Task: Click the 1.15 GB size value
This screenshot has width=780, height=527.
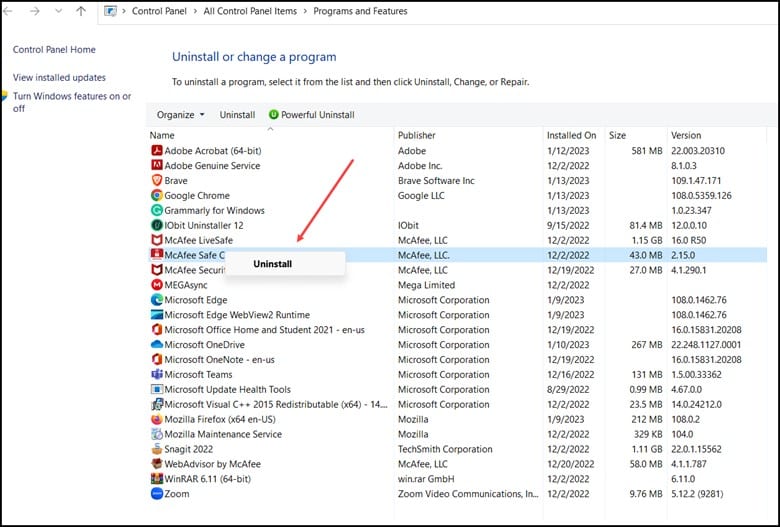Action: tap(647, 240)
